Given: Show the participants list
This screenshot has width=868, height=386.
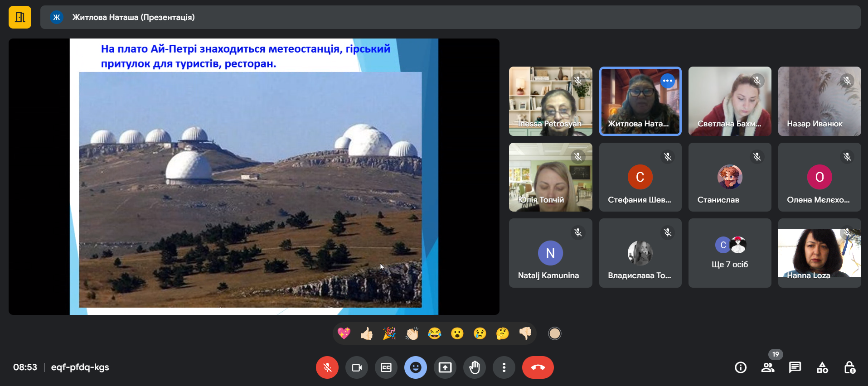Looking at the screenshot, I should [768, 367].
